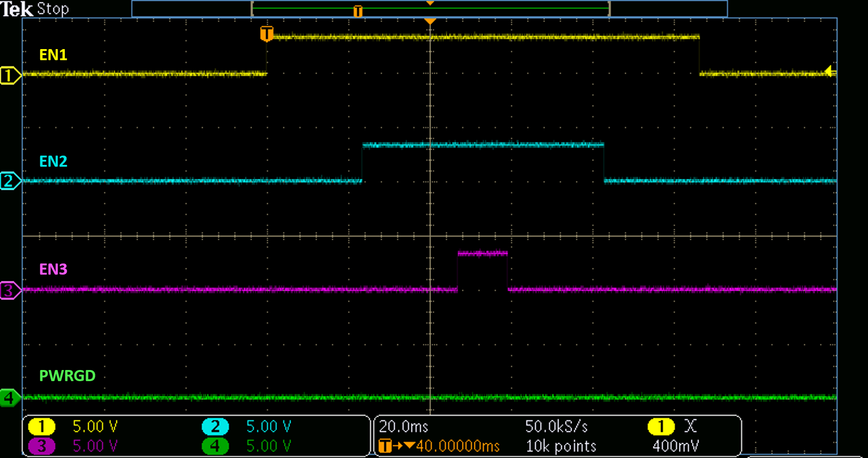
Task: Click the orange T icon beside the 40.00000ms delay
Action: (x=385, y=446)
